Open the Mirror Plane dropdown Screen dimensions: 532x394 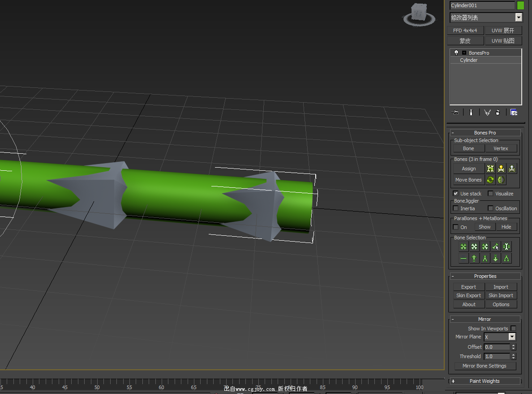[x=512, y=337]
